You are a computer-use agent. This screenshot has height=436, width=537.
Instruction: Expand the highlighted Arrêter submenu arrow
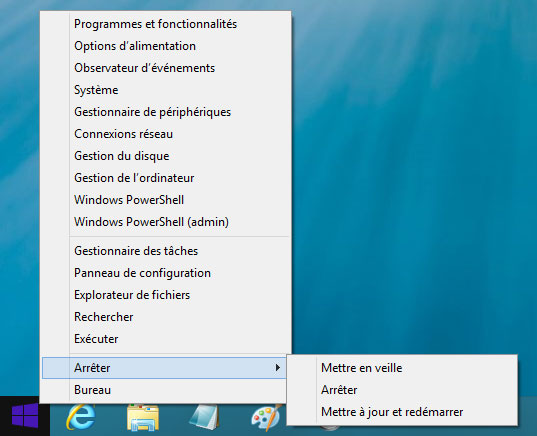(278, 368)
